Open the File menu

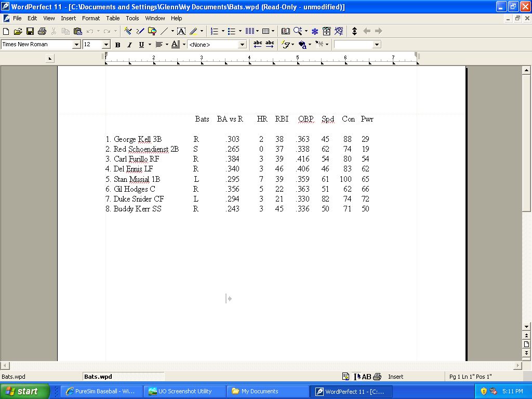pos(17,18)
